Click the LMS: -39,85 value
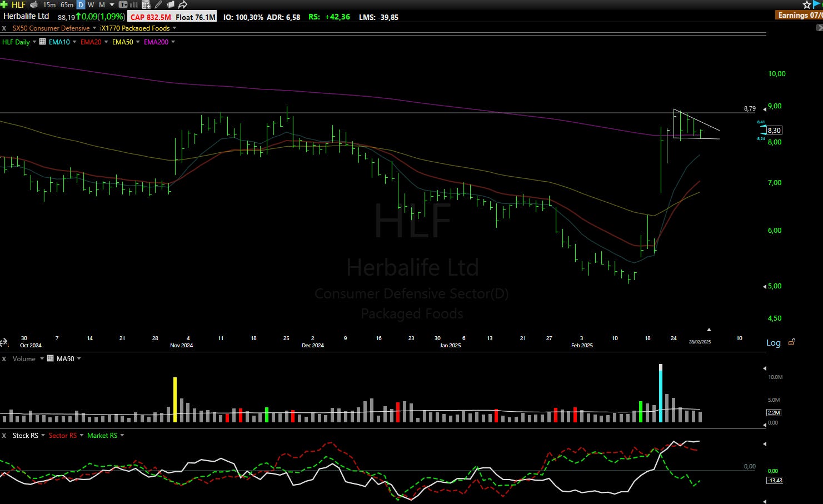Viewport: 823px width, 504px height. click(x=378, y=17)
